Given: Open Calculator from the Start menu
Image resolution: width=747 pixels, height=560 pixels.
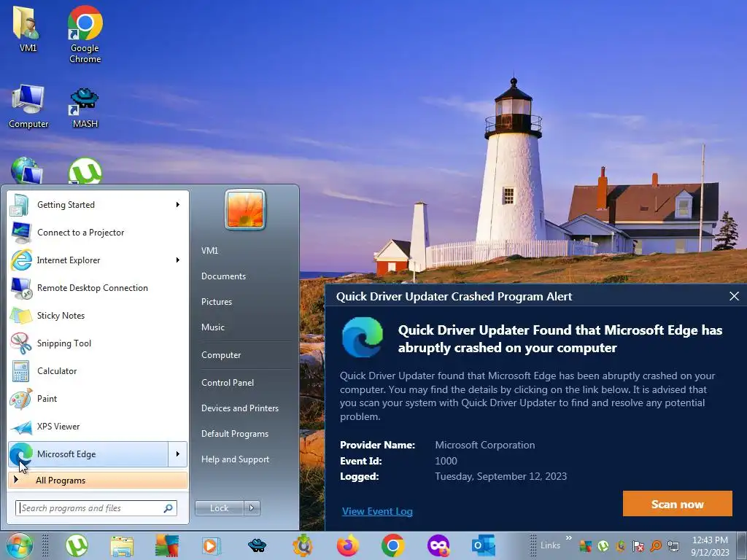Looking at the screenshot, I should (x=98, y=371).
